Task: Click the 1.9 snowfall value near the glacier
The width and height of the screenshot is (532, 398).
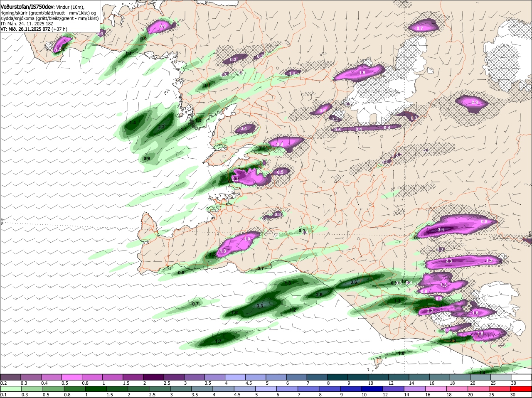Action: (480, 333)
